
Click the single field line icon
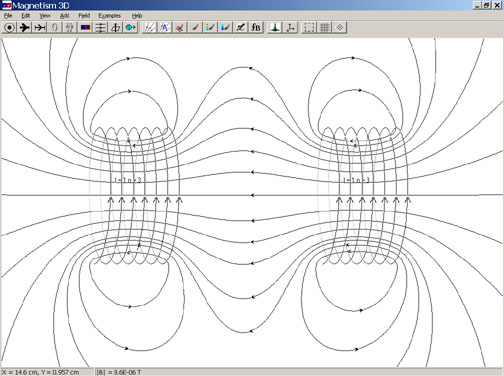pos(195,27)
